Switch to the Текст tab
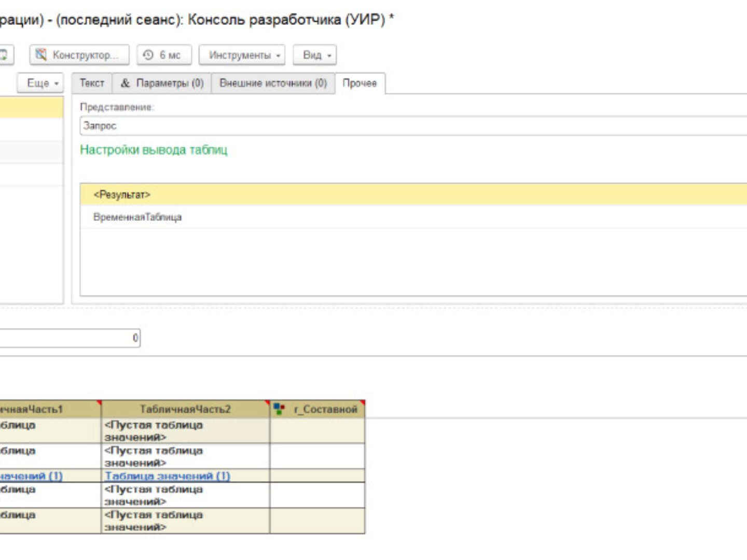Viewport: 747px width, 560px height. (x=92, y=83)
